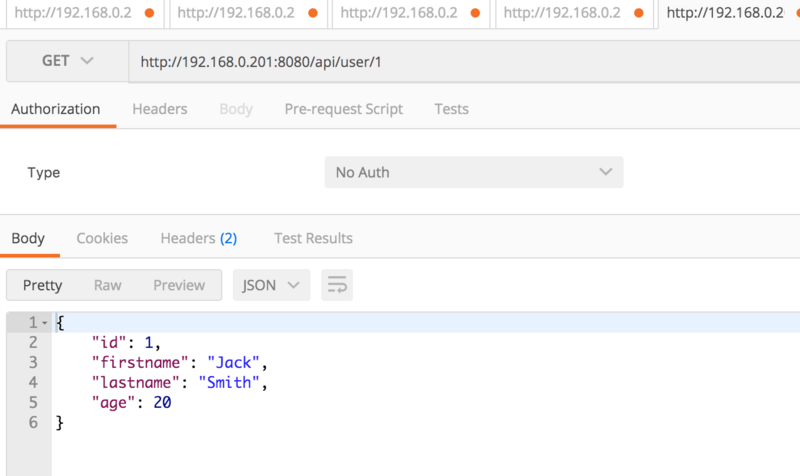Open the JSON format dropdown
The height and width of the screenshot is (476, 800).
(x=271, y=285)
